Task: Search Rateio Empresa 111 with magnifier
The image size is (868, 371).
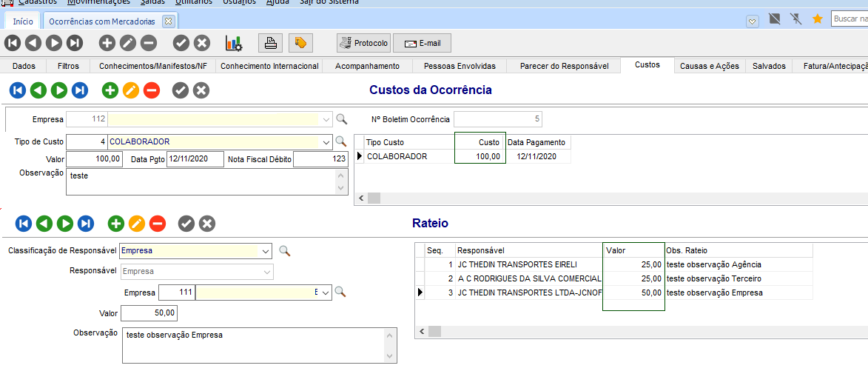Action: pyautogui.click(x=340, y=293)
